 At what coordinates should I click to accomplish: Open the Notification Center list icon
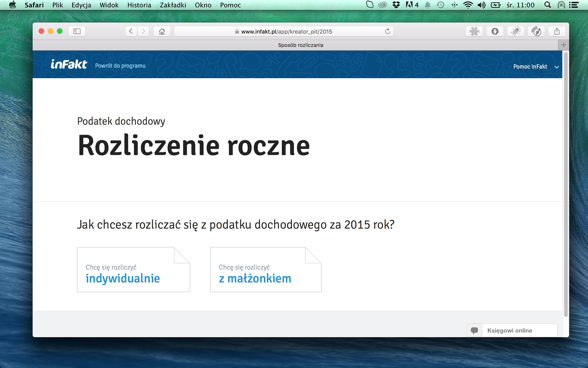(x=574, y=5)
